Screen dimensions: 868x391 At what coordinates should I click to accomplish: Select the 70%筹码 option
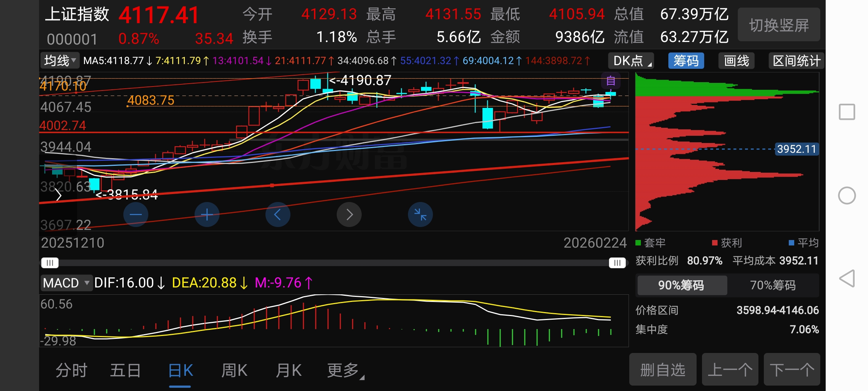[773, 285]
